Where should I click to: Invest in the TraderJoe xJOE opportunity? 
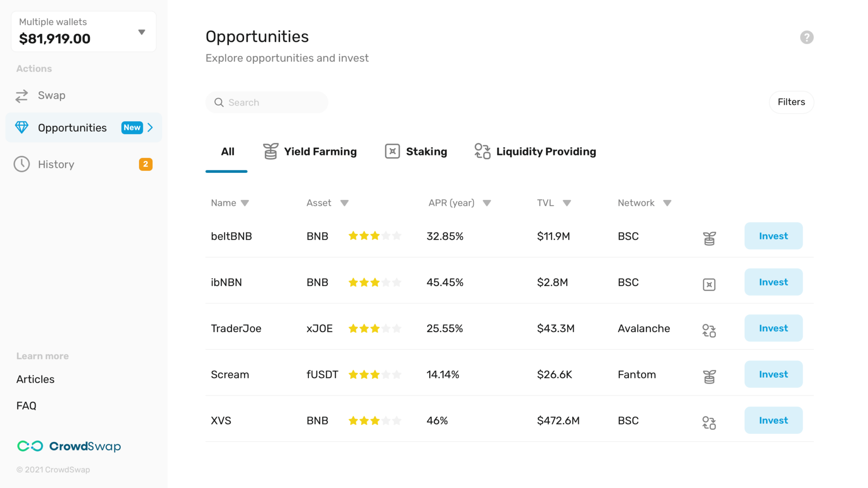click(773, 328)
